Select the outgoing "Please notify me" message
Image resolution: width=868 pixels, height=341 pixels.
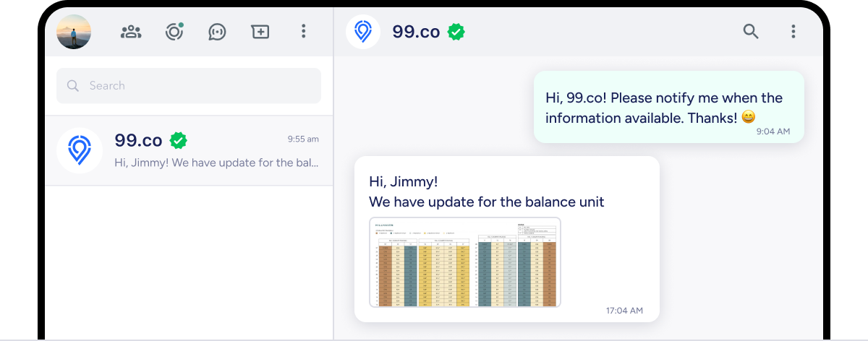[x=663, y=107]
